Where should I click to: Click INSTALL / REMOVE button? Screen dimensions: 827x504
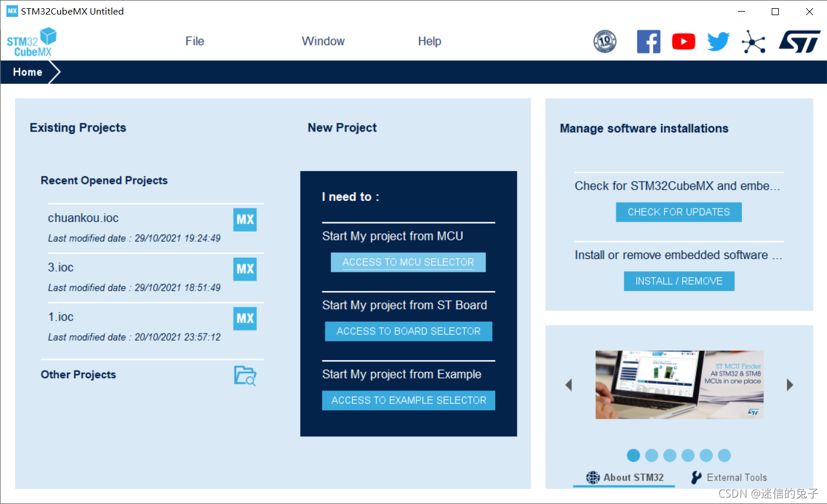[x=679, y=281]
